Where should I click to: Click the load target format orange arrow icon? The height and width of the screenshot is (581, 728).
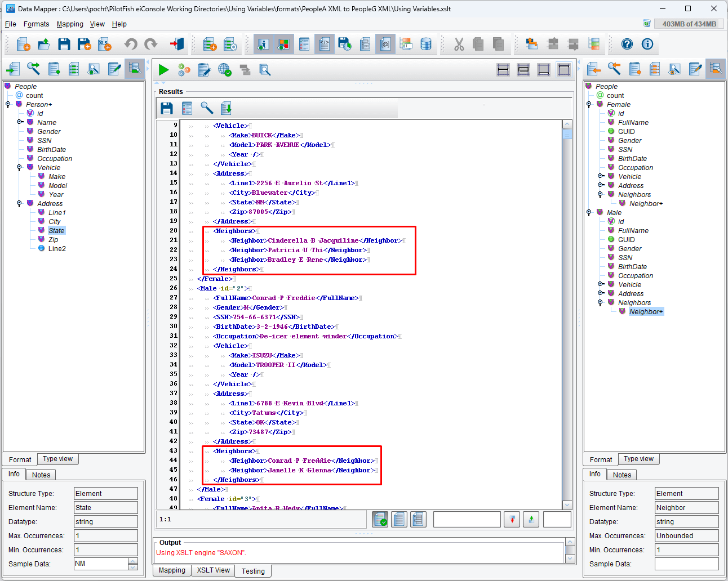(594, 69)
